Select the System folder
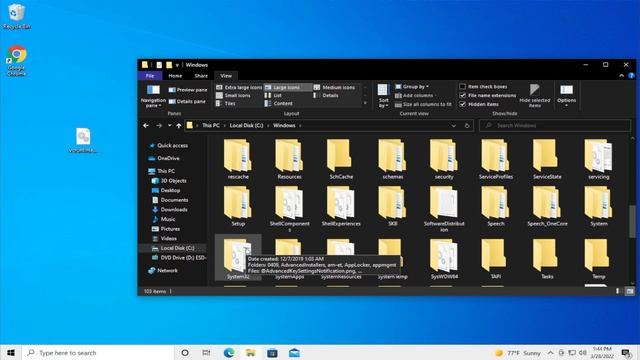Viewport: 640px width, 360px height. coord(599,207)
